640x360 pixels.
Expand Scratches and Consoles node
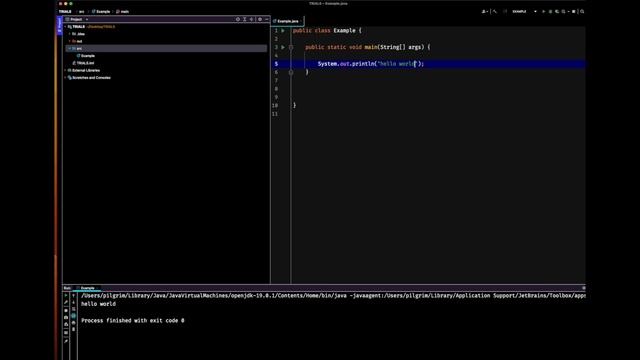pyautogui.click(x=65, y=78)
